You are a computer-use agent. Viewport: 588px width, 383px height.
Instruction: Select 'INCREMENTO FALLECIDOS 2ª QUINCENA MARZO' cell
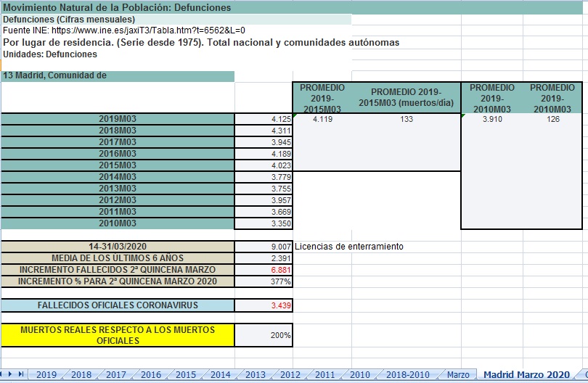pos(118,270)
